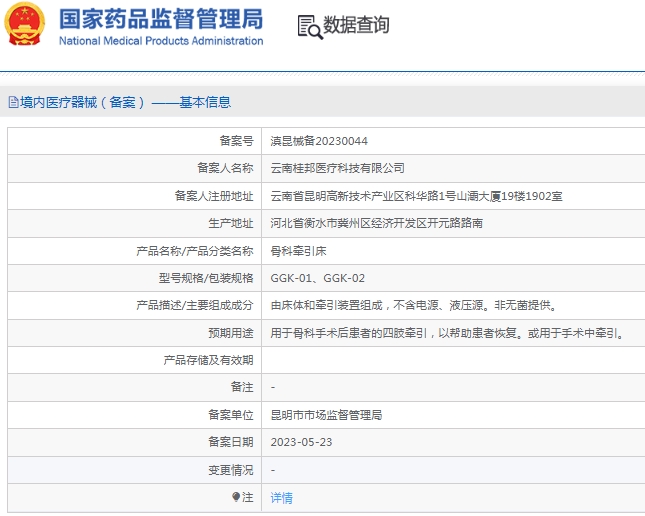Click the 注 label text

pyautogui.click(x=248, y=497)
